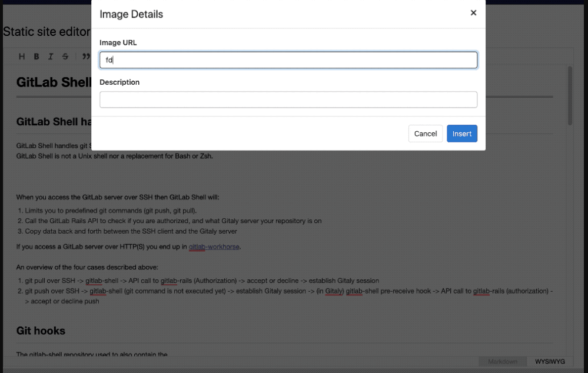The height and width of the screenshot is (373, 588).
Task: Click the line "GitLab Shell is not a Unix shell"
Action: pyautogui.click(x=114, y=156)
